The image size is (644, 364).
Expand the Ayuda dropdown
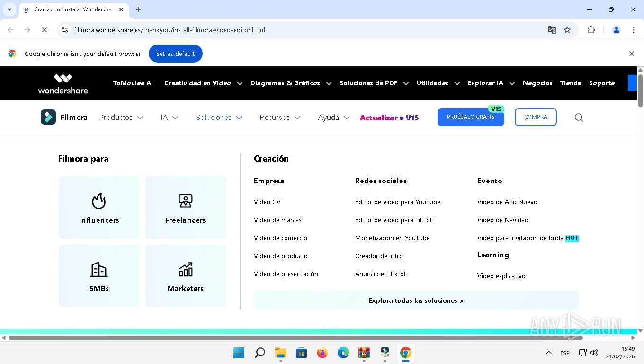tap(334, 117)
